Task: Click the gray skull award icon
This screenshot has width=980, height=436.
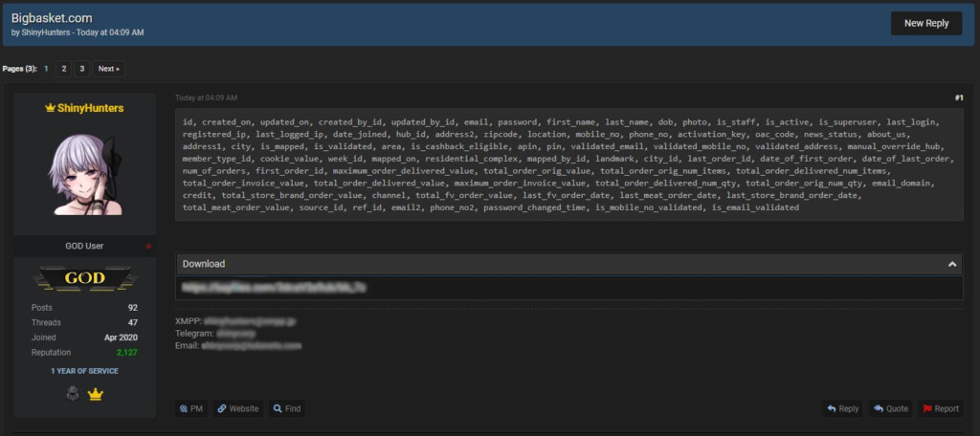Action: pyautogui.click(x=73, y=394)
